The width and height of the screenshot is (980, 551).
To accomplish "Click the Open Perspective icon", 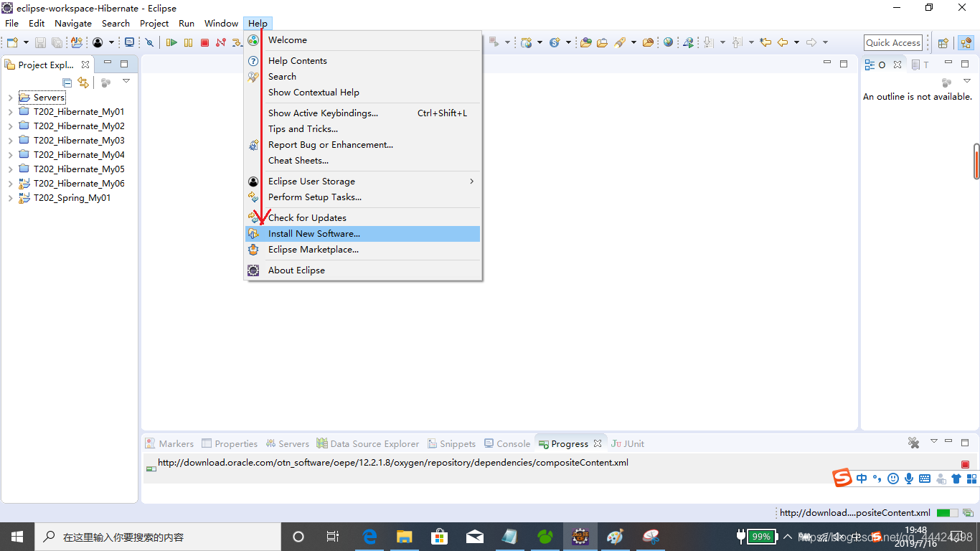I will (943, 43).
